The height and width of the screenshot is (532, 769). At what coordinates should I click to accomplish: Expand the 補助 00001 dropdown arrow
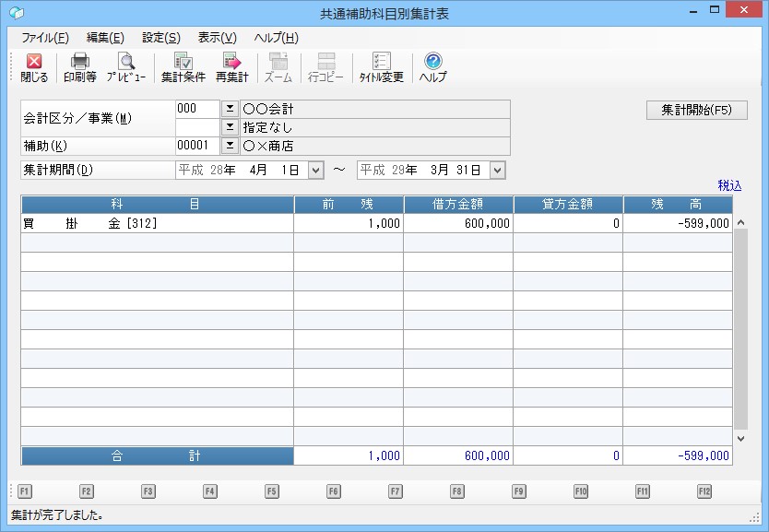[x=231, y=146]
